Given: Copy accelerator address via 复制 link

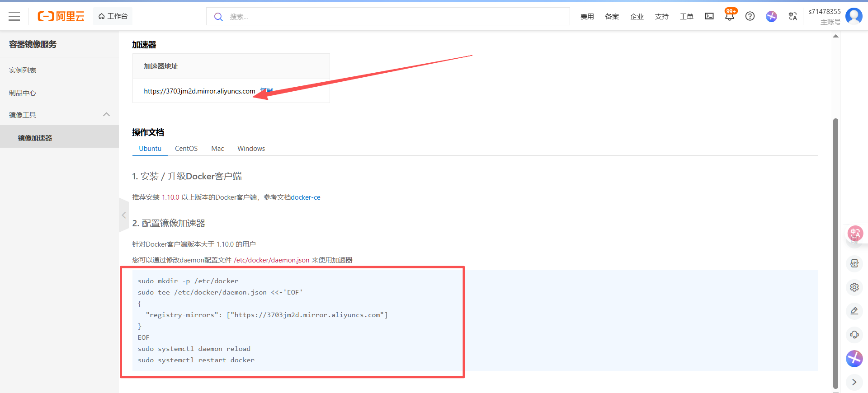Looking at the screenshot, I should pos(267,91).
